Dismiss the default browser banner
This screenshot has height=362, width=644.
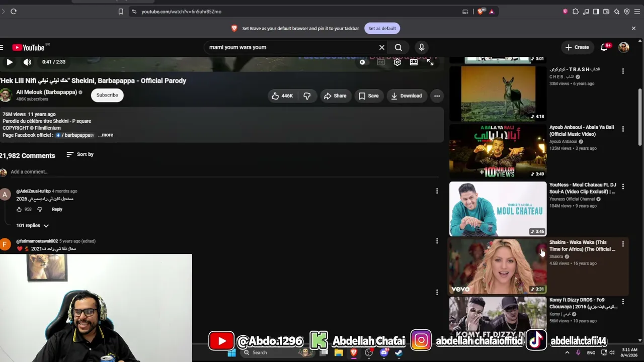(633, 29)
